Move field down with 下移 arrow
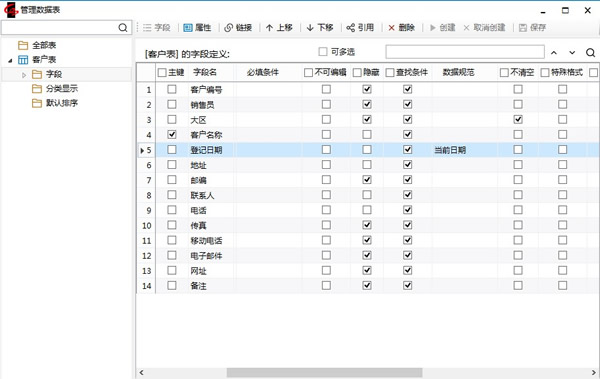The image size is (600, 379). click(x=310, y=28)
